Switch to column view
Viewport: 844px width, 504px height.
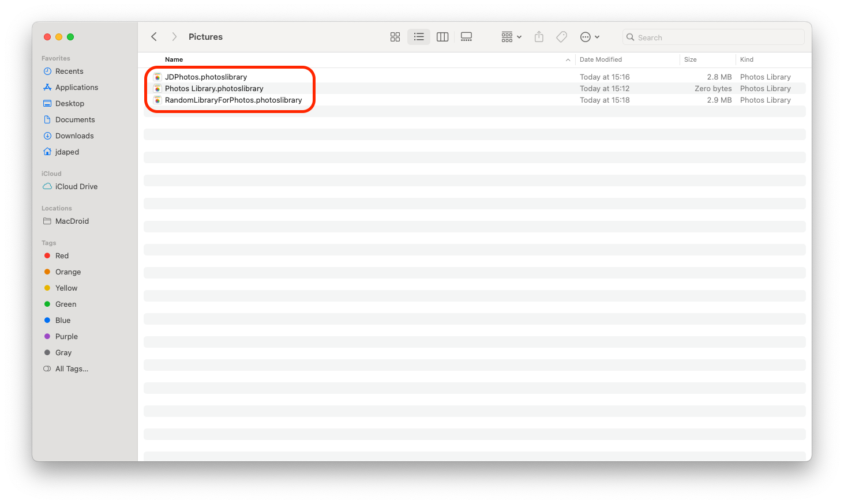coord(442,36)
